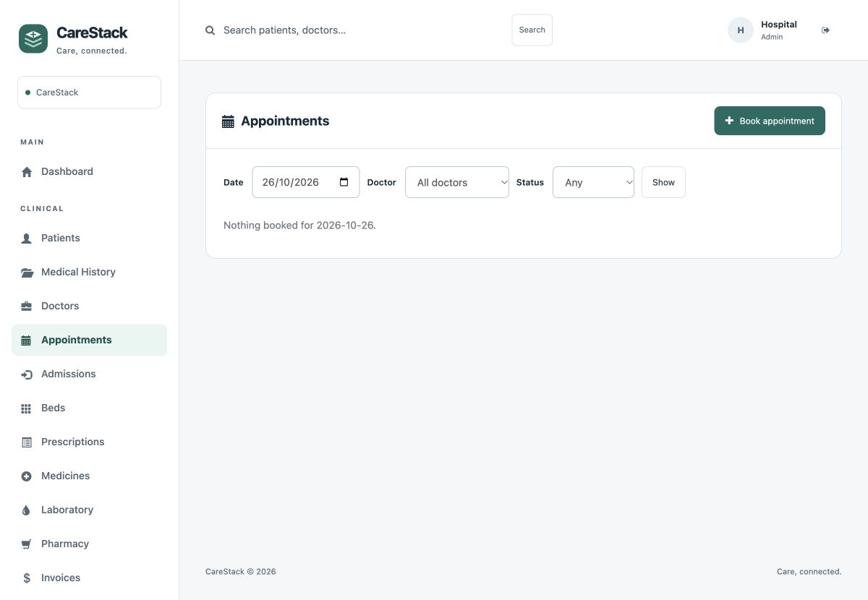The height and width of the screenshot is (600, 868).
Task: Click the magnifier icon in search bar
Action: pos(210,30)
